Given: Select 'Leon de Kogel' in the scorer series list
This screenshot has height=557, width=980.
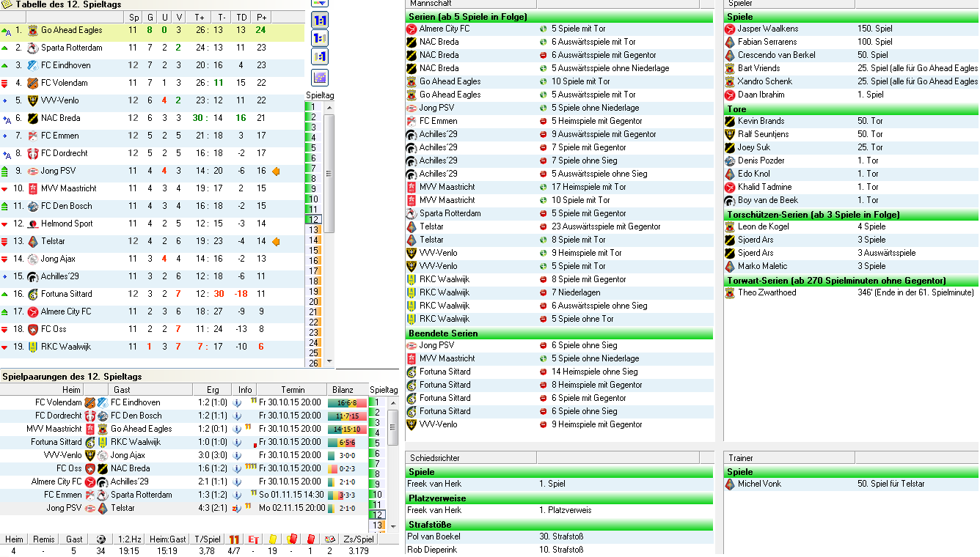Looking at the screenshot, I should [x=764, y=227].
